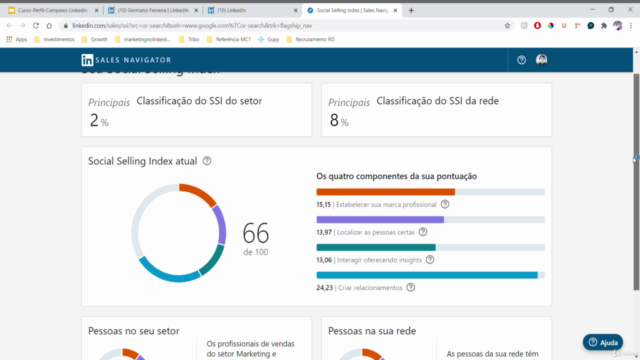Click the page vertical scrollbar
Screen dimensions: 640x360
pyautogui.click(x=636, y=182)
